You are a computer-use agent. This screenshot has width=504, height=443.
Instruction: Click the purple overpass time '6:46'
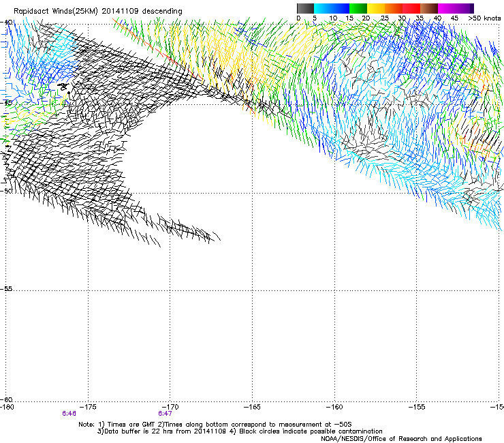(69, 414)
